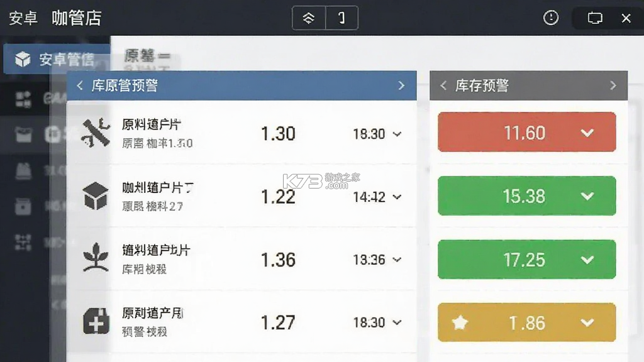Expand the 18:30 dropdown in the 1.30 row
Viewport: 644px width, 362px height.
click(x=397, y=134)
